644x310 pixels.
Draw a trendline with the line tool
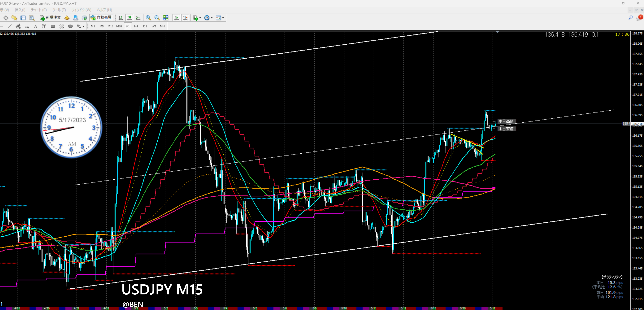10,26
